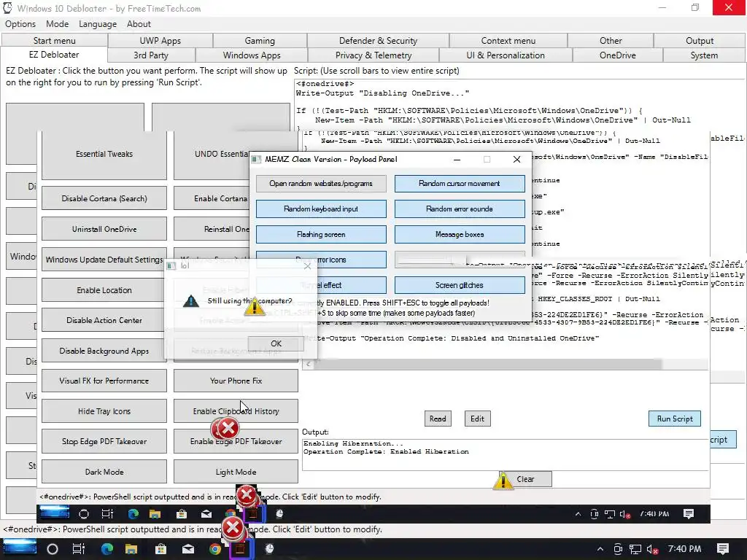
Task: Click the Dark Mode button
Action: [104, 472]
